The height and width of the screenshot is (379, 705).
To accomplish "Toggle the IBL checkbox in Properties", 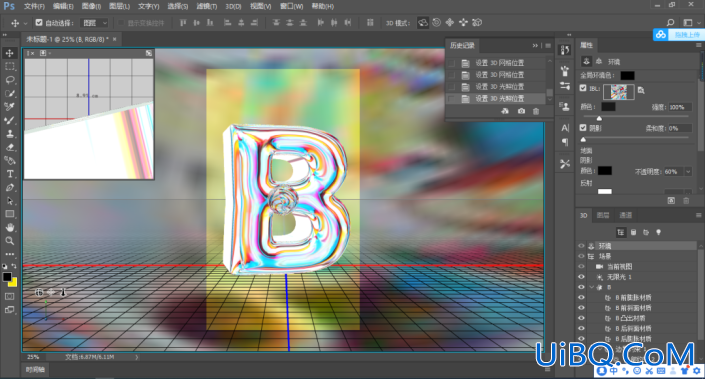I will 583,88.
